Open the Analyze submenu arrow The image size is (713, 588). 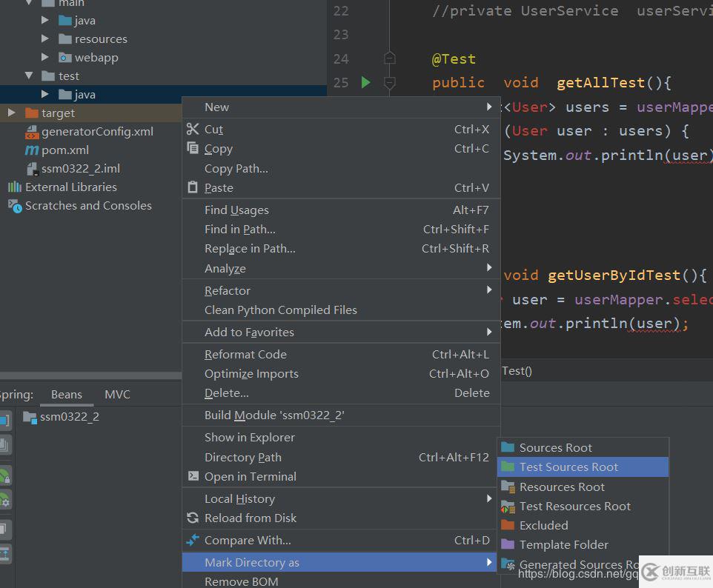(489, 267)
